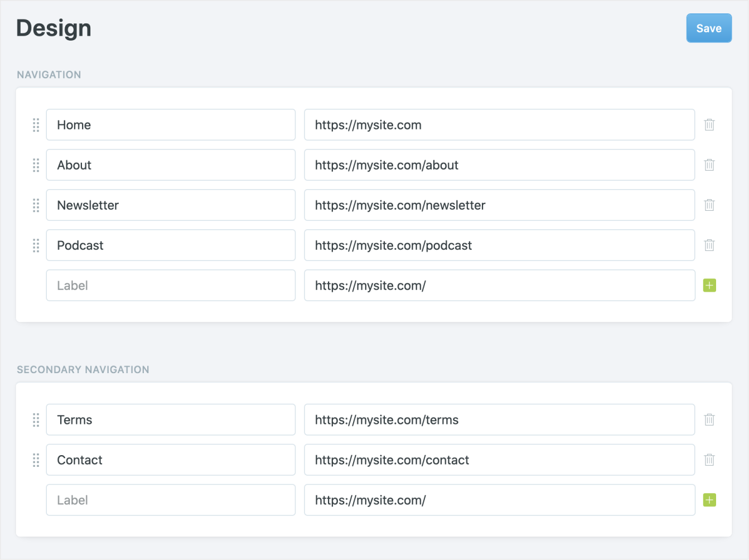Add a new primary navigation item
Viewport: 749px width, 560px height.
709,285
